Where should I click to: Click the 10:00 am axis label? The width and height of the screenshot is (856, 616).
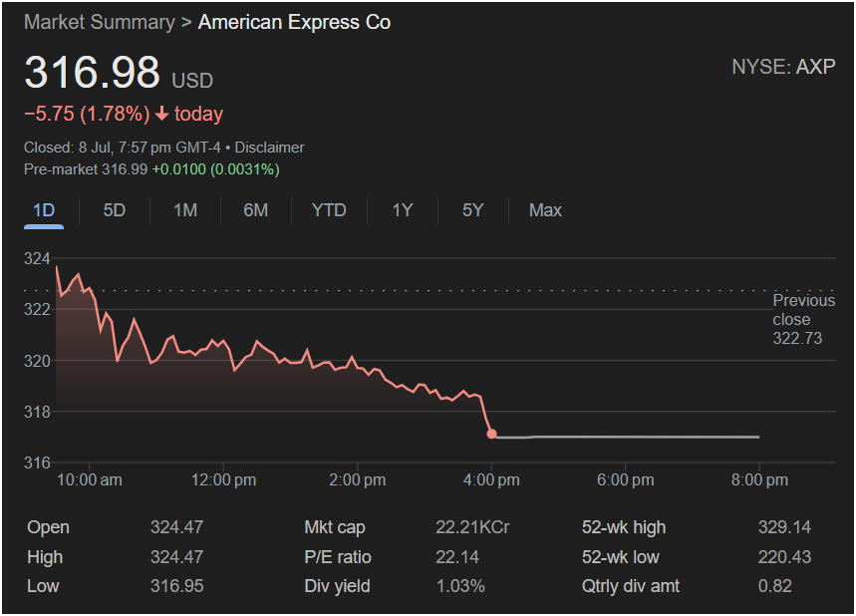click(90, 480)
